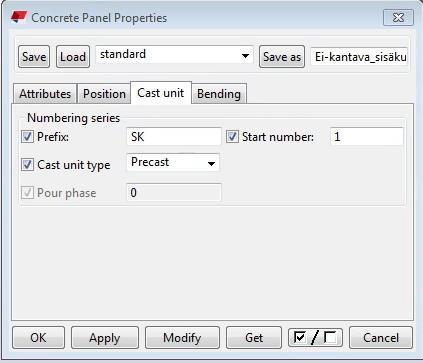Switch to the Attributes tab

[x=45, y=94]
